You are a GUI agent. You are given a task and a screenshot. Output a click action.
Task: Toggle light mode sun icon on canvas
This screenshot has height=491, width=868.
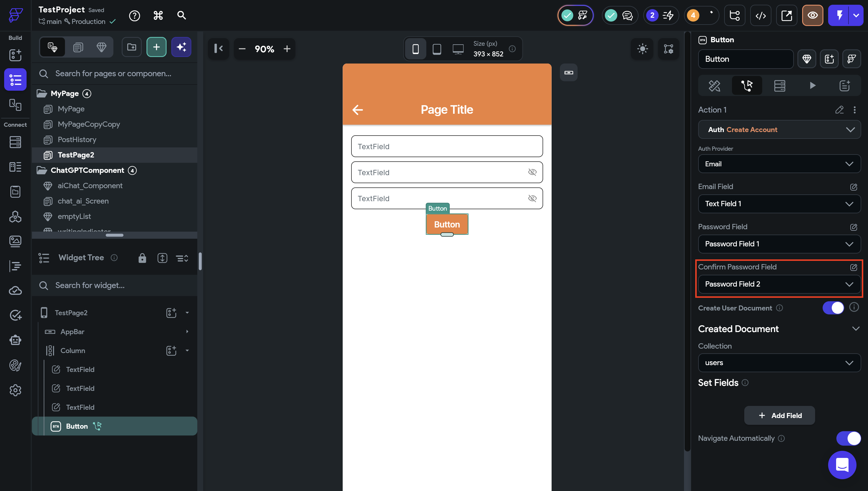[642, 49]
